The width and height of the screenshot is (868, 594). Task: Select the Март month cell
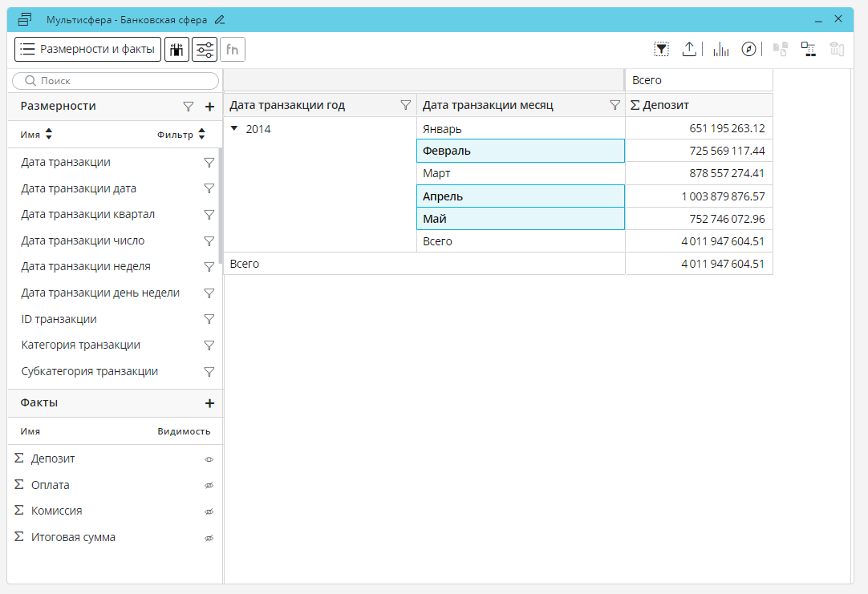coord(520,173)
